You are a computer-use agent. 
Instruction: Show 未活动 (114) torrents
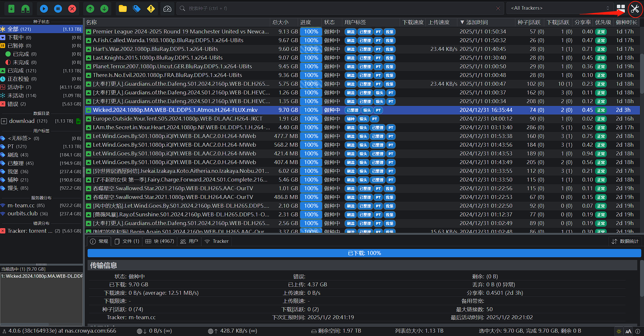click(x=41, y=95)
